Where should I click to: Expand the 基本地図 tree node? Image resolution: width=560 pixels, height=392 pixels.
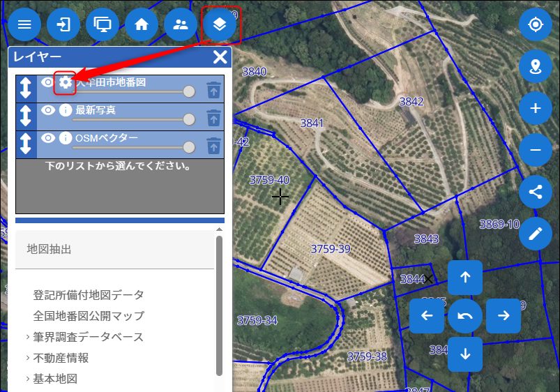pos(27,379)
